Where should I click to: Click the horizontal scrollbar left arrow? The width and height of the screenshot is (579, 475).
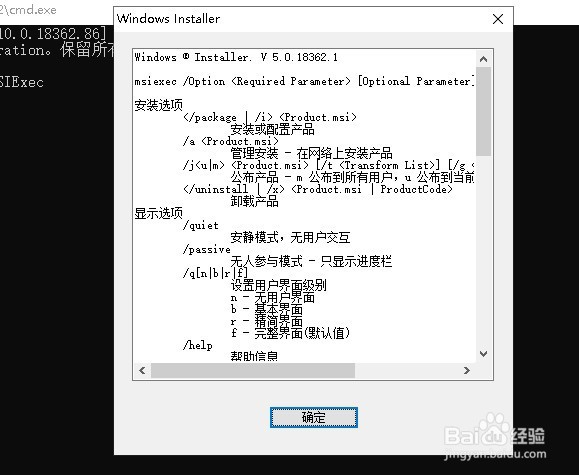pos(142,370)
